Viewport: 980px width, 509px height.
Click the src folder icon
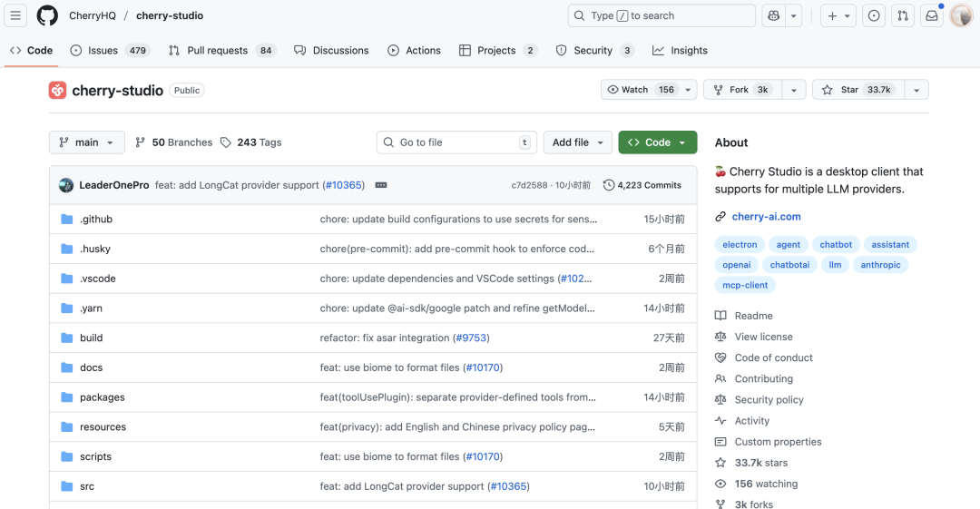coord(67,486)
